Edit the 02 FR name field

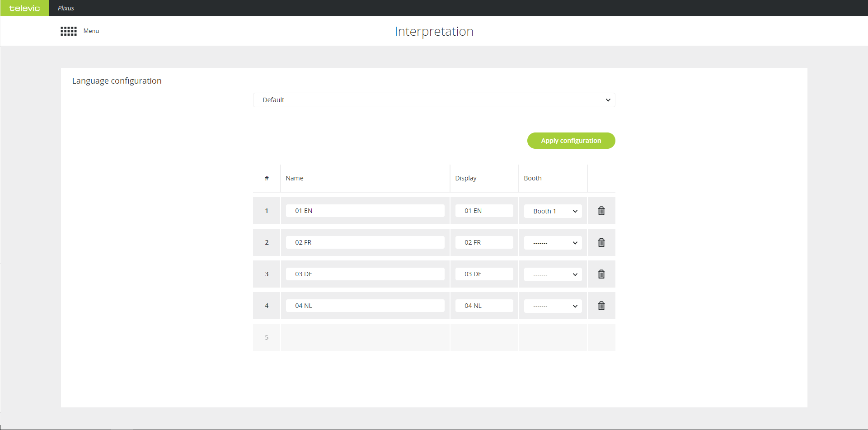[365, 242]
